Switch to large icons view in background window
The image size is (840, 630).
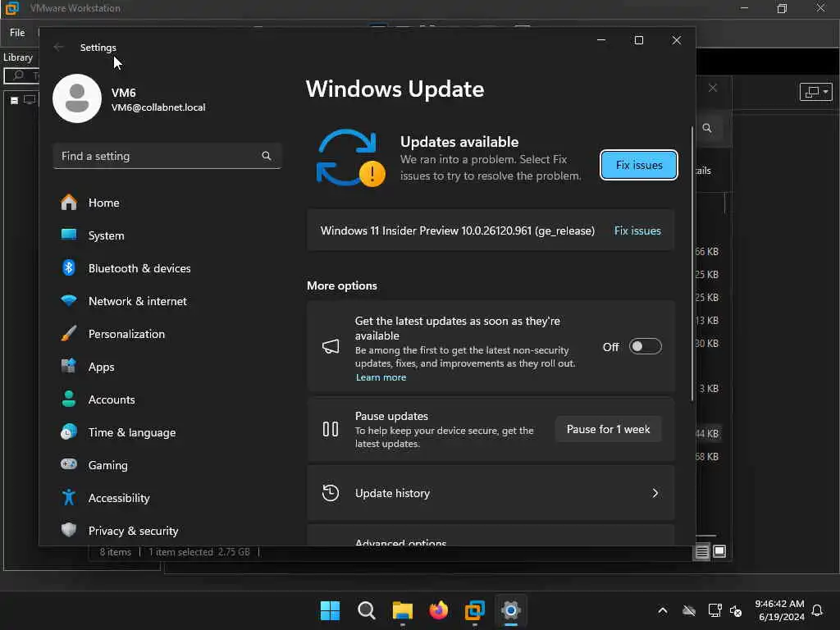coord(719,551)
